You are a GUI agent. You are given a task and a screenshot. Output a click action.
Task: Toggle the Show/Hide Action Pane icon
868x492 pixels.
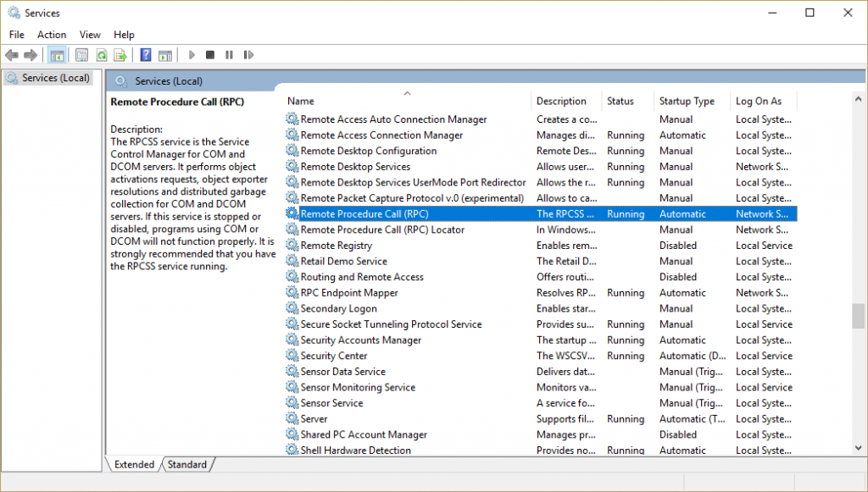click(x=165, y=55)
